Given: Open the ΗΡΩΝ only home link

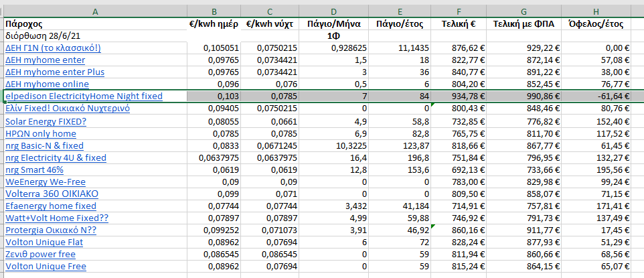Looking at the screenshot, I should [x=41, y=134].
